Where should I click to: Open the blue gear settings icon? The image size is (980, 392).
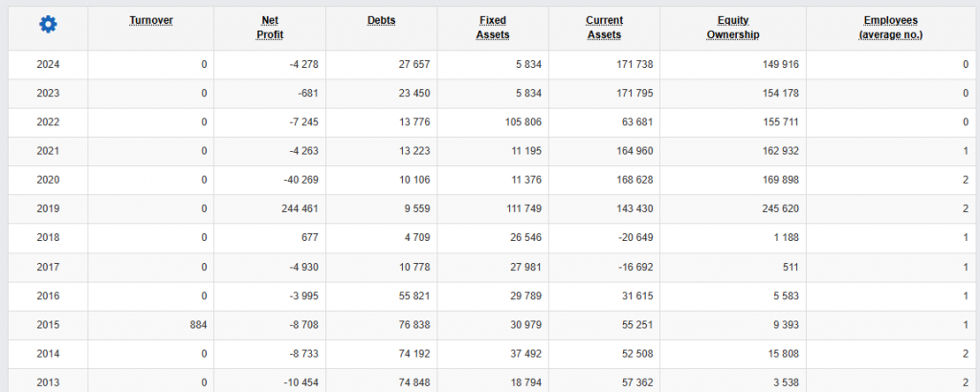pyautogui.click(x=48, y=24)
